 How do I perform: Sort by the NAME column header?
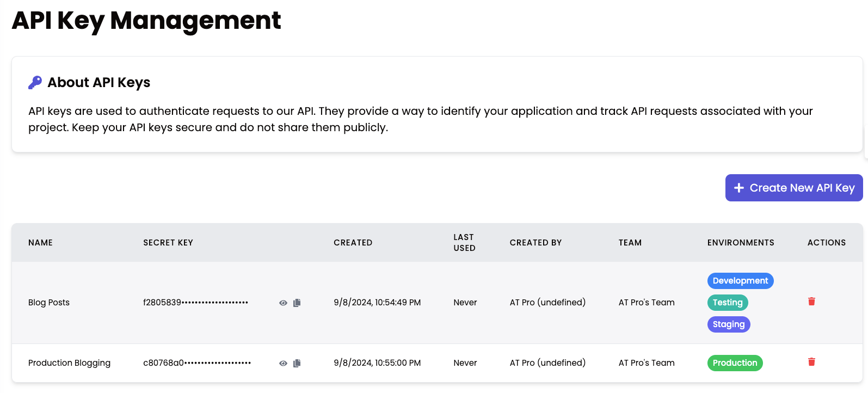tap(40, 242)
